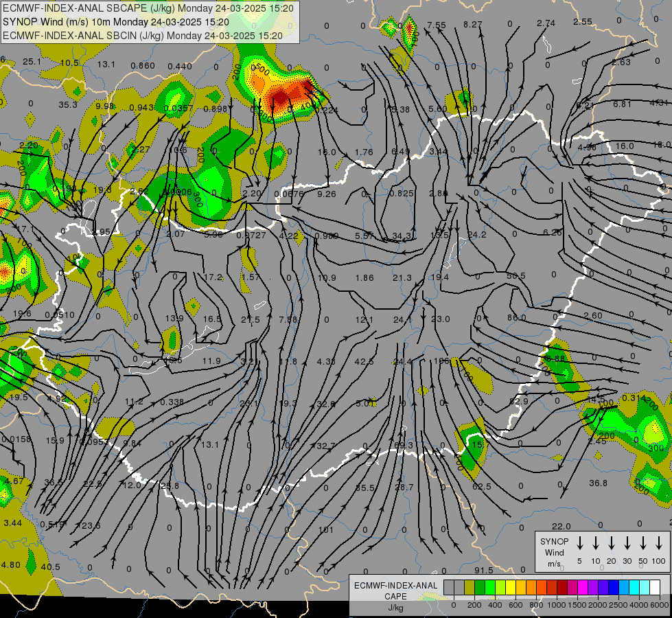Click the SBCAPE title line in the header
The height and width of the screenshot is (618, 672).
pyautogui.click(x=148, y=8)
